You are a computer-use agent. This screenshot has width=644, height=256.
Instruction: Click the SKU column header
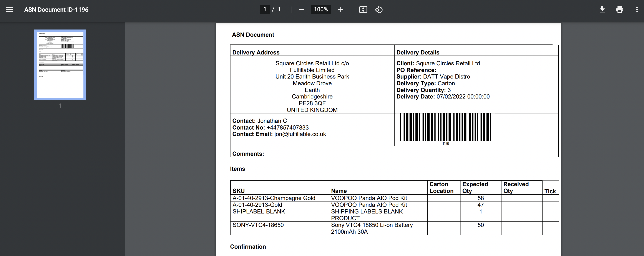(x=239, y=191)
